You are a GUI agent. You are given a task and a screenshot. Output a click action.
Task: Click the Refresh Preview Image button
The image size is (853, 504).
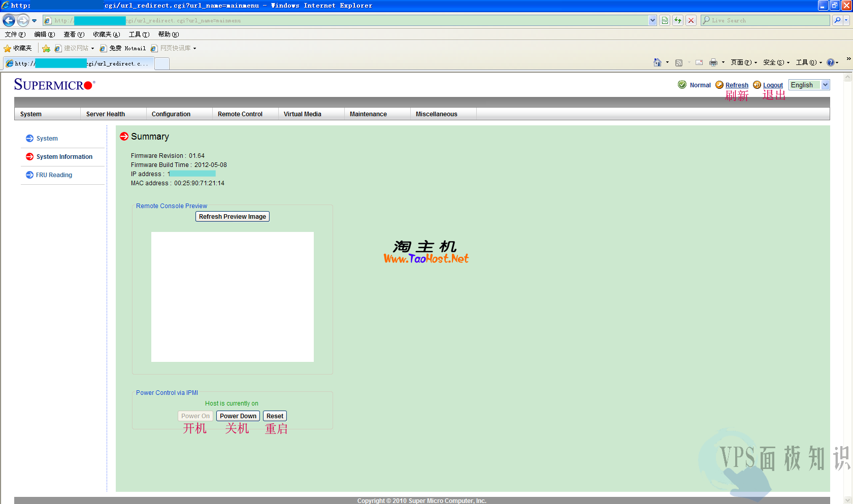pyautogui.click(x=233, y=217)
